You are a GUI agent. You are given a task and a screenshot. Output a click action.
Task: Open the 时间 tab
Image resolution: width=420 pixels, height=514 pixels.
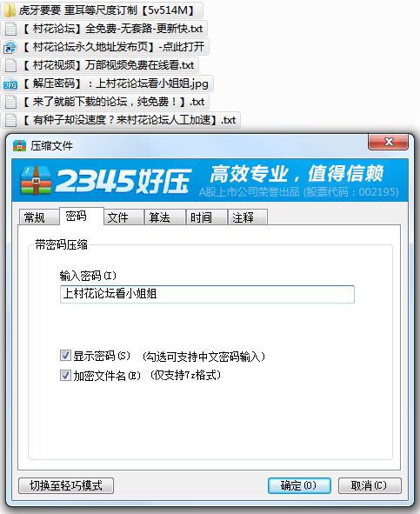207,217
